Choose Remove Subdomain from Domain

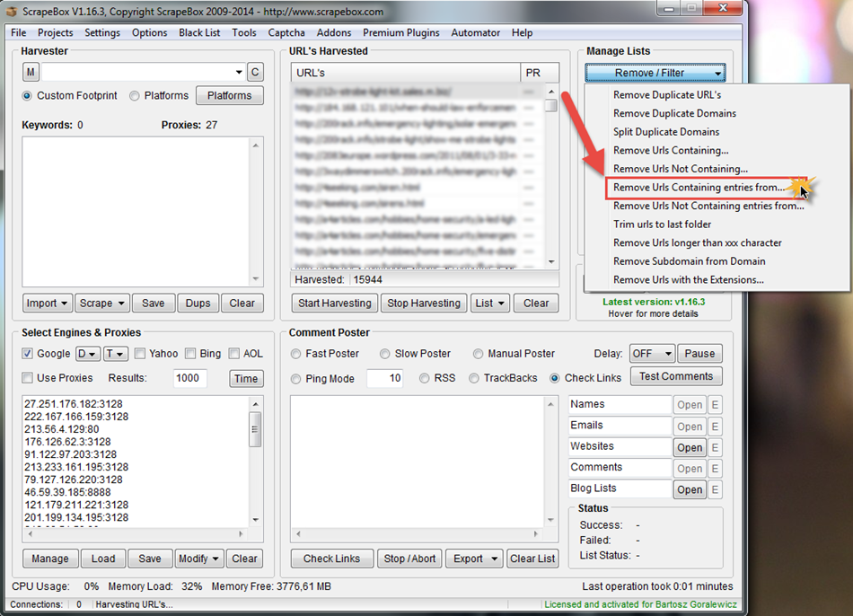coord(690,261)
